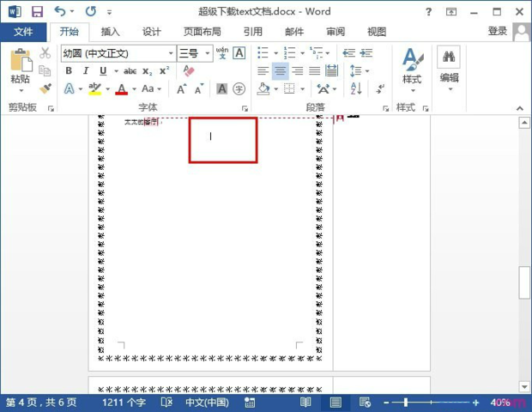Open the 视图 tab
Image resolution: width=532 pixels, height=412 pixels.
[377, 32]
